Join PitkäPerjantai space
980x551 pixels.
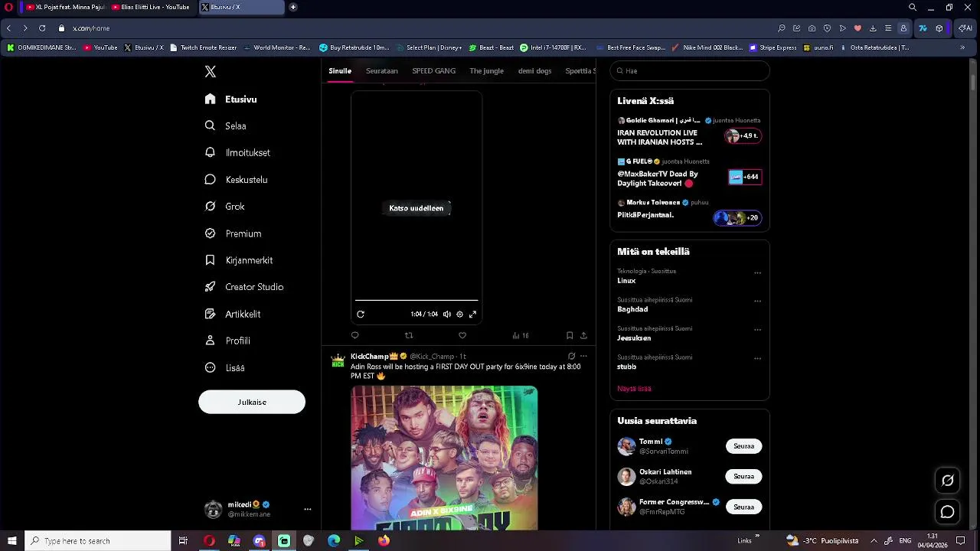[737, 218]
